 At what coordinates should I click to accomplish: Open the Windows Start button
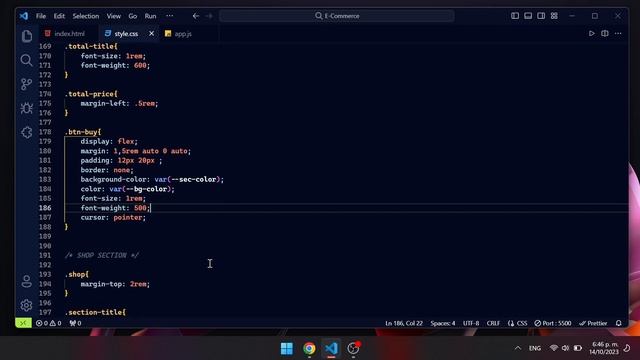tap(287, 348)
